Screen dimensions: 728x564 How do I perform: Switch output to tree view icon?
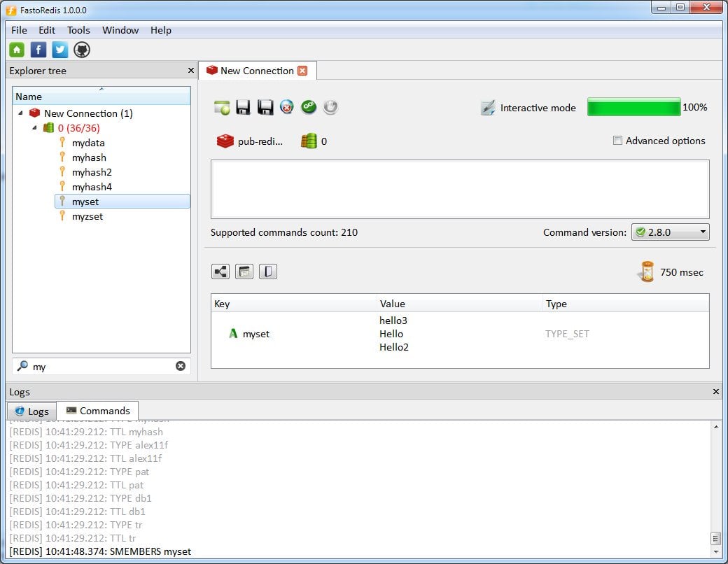coord(220,272)
